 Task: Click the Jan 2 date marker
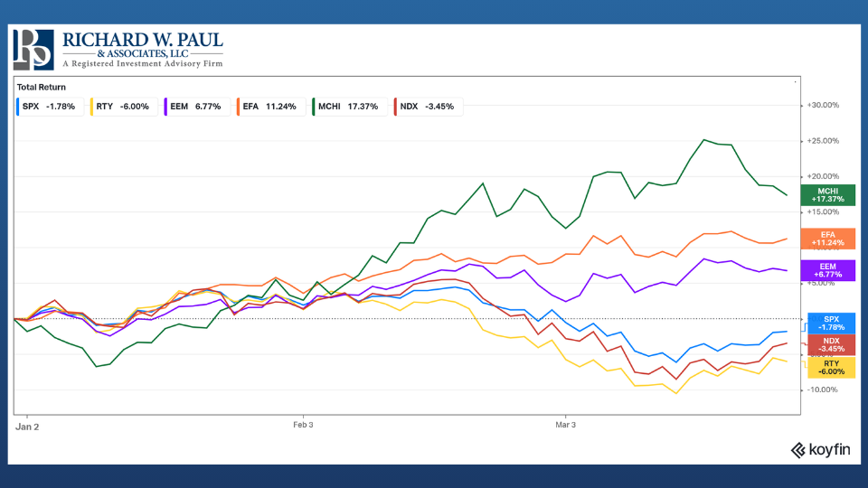(28, 425)
